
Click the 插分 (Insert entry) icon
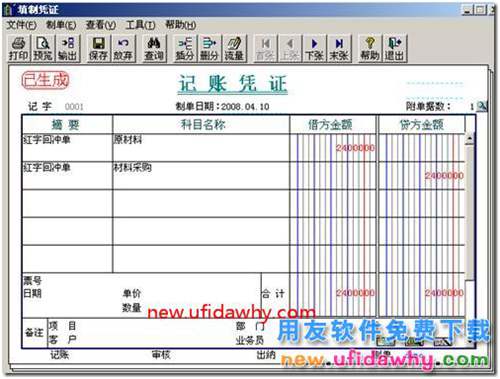coord(185,49)
